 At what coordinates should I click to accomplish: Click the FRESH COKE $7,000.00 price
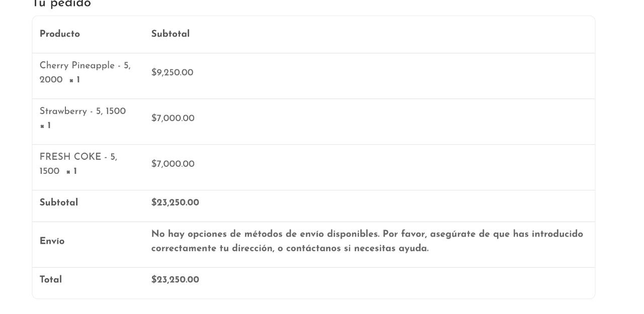[173, 164]
